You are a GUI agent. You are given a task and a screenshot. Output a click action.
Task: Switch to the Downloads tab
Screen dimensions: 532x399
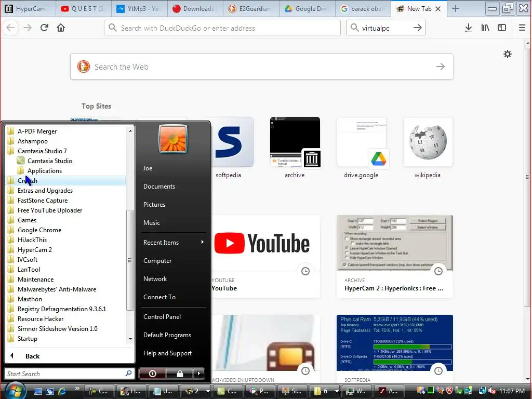click(195, 9)
